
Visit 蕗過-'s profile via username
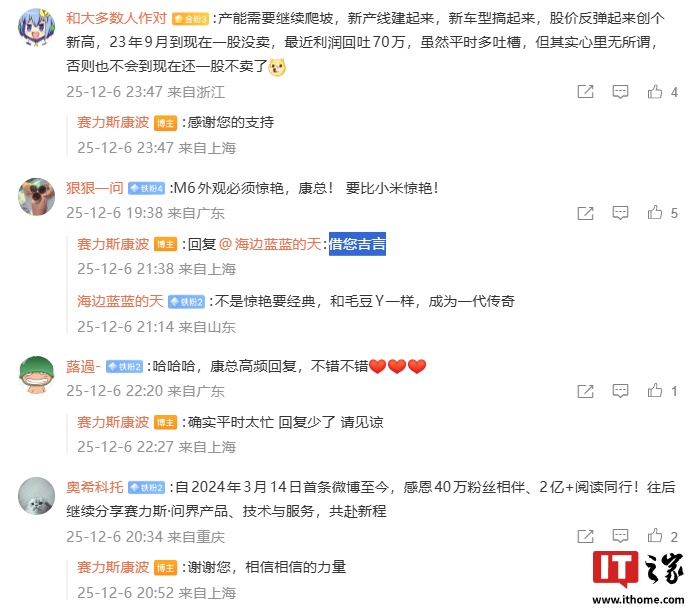point(83,366)
